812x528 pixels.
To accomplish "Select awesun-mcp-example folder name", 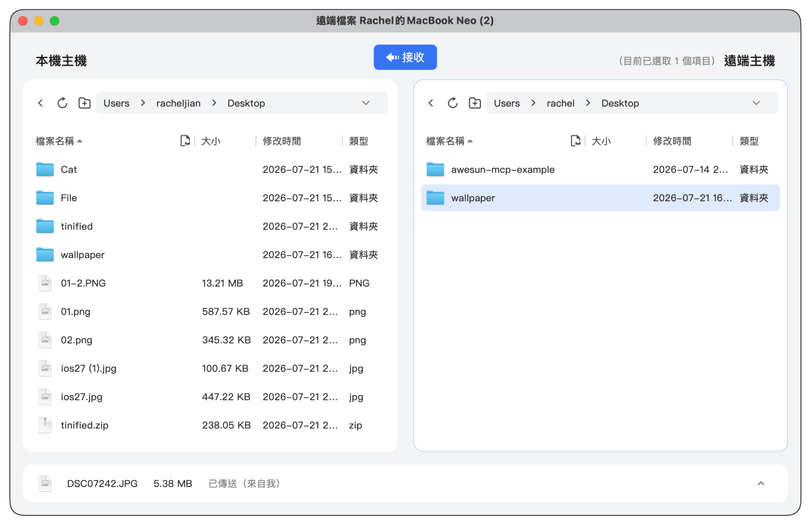I will [503, 170].
